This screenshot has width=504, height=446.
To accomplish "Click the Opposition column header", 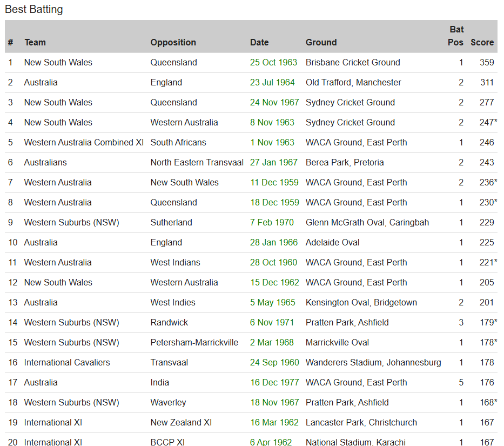I will tap(173, 42).
